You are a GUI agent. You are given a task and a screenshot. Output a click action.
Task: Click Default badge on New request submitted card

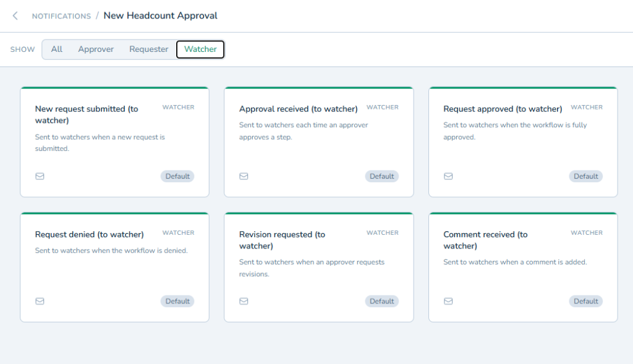[x=177, y=176]
